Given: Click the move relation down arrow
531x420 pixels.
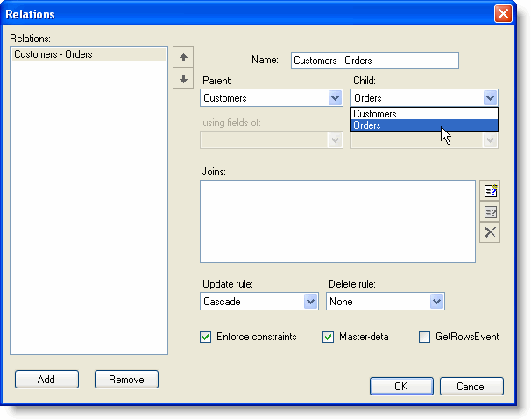Looking at the screenshot, I should 182,79.
